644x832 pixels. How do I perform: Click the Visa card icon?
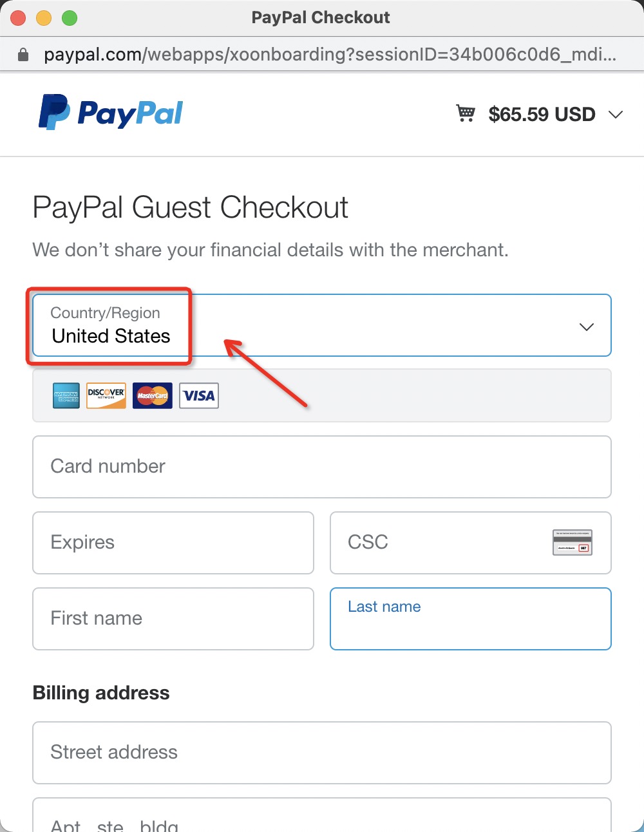pos(199,395)
